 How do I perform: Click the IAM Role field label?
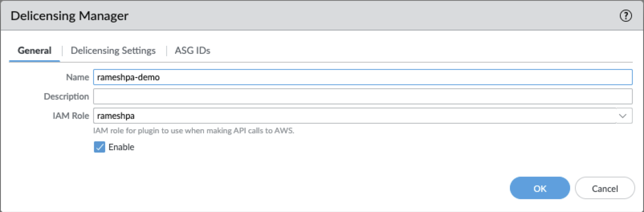71,116
